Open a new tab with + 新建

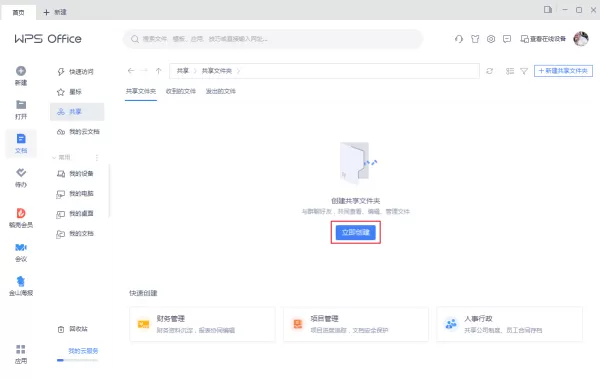click(55, 12)
